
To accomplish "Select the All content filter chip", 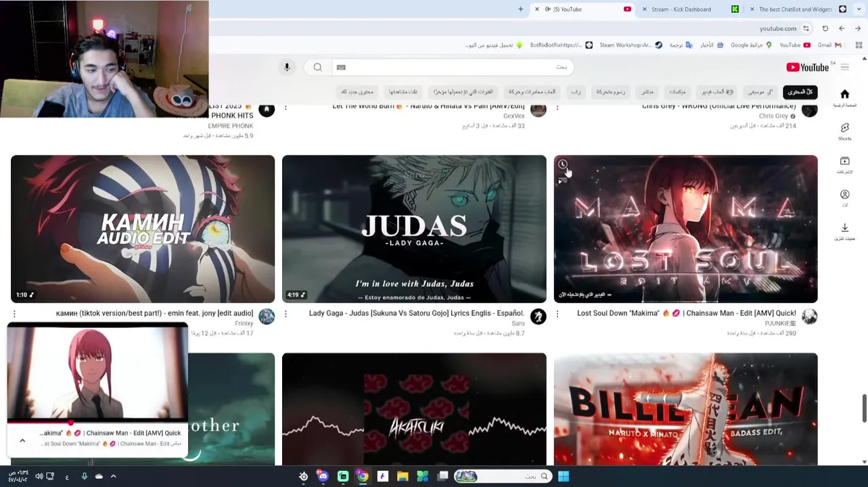I will (x=800, y=92).
